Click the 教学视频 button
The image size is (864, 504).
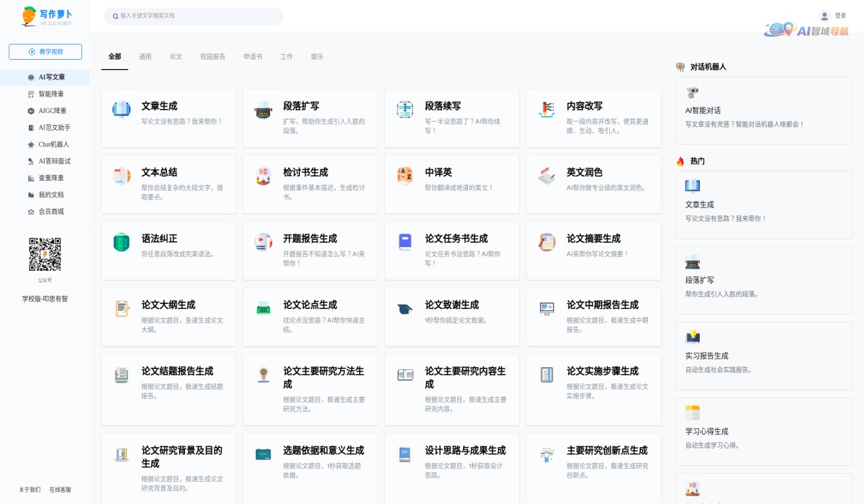45,52
